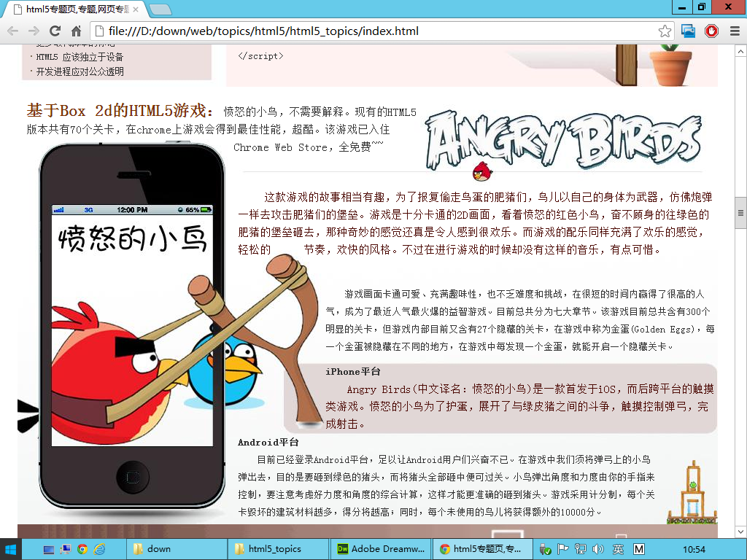Bookmark this page with the star icon
This screenshot has width=747, height=560.
(665, 31)
